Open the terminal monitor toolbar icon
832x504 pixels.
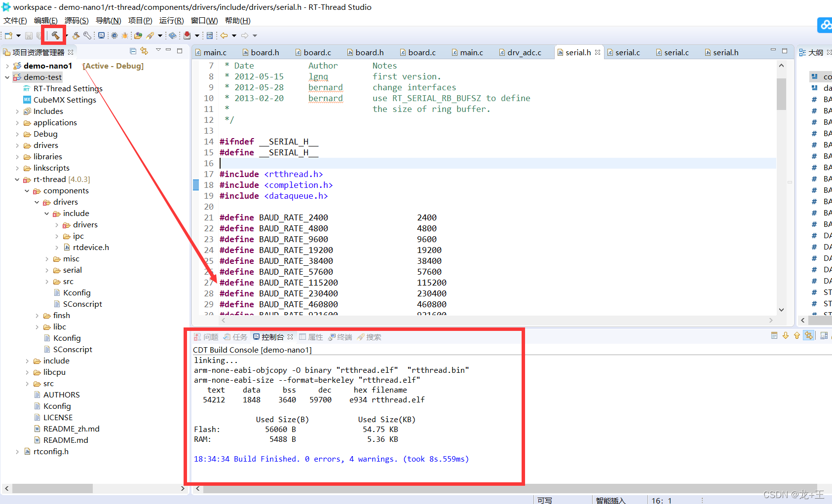pos(101,36)
